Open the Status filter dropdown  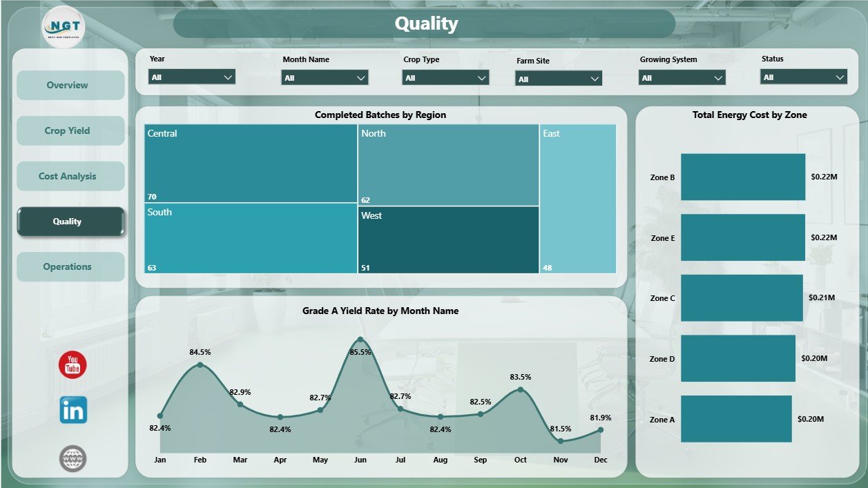(x=804, y=77)
